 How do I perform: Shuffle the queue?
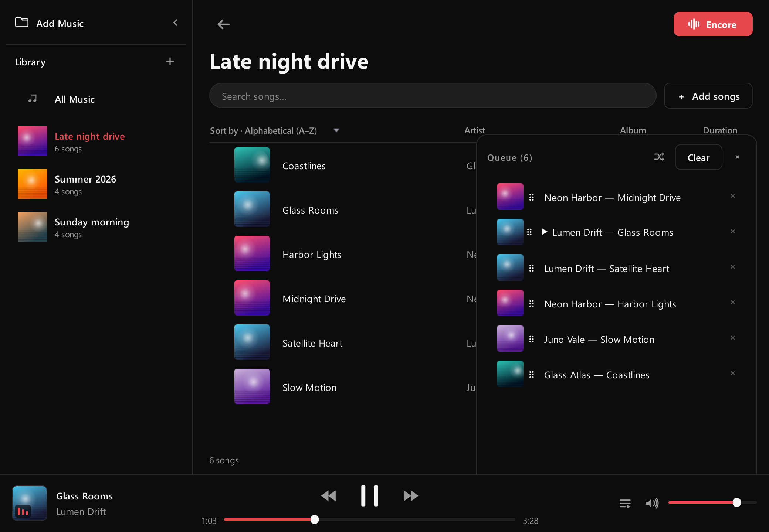tap(659, 157)
